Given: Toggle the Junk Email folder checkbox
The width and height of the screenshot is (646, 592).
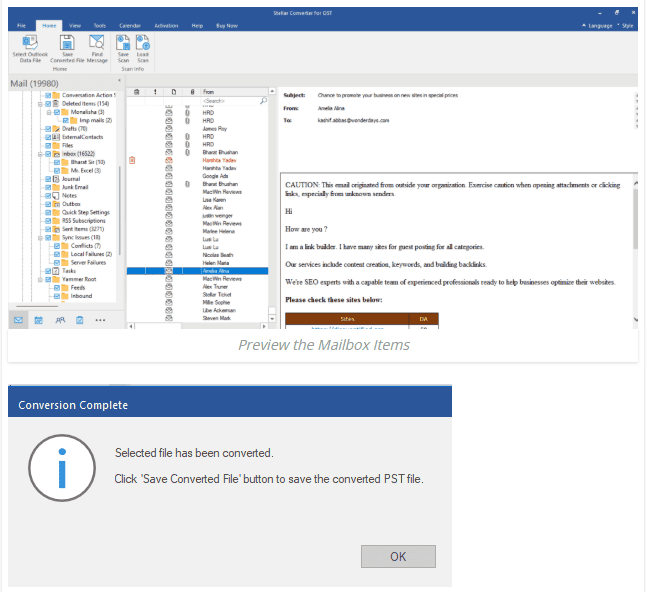Looking at the screenshot, I should point(46,186).
